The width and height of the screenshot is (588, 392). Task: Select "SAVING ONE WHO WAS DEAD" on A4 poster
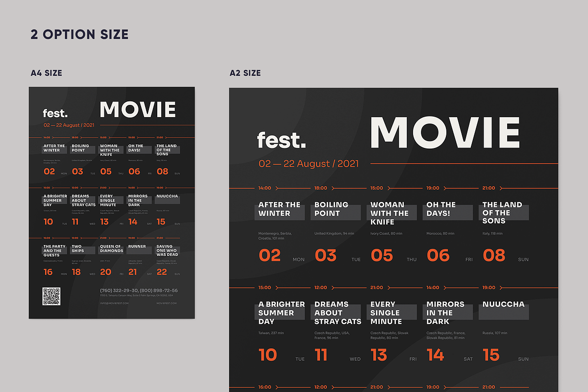[167, 251]
